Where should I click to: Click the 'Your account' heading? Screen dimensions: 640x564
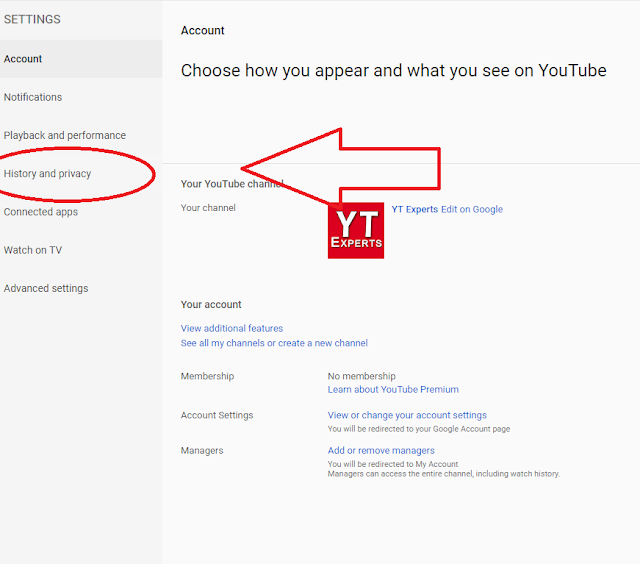point(211,304)
